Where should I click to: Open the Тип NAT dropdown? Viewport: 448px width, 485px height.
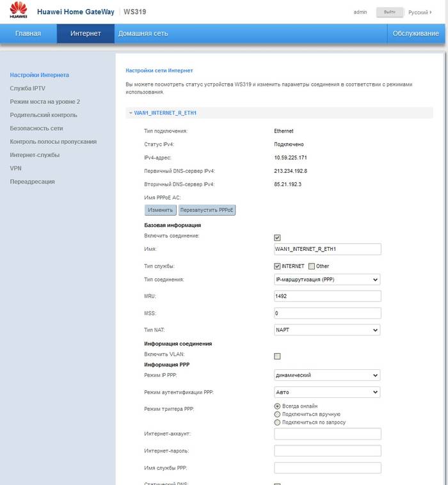(x=327, y=330)
